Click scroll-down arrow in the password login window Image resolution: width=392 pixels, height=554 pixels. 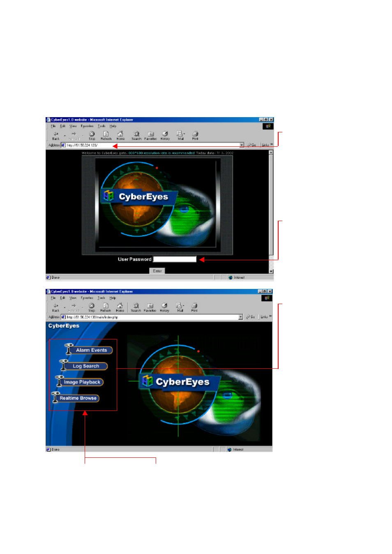[271, 271]
